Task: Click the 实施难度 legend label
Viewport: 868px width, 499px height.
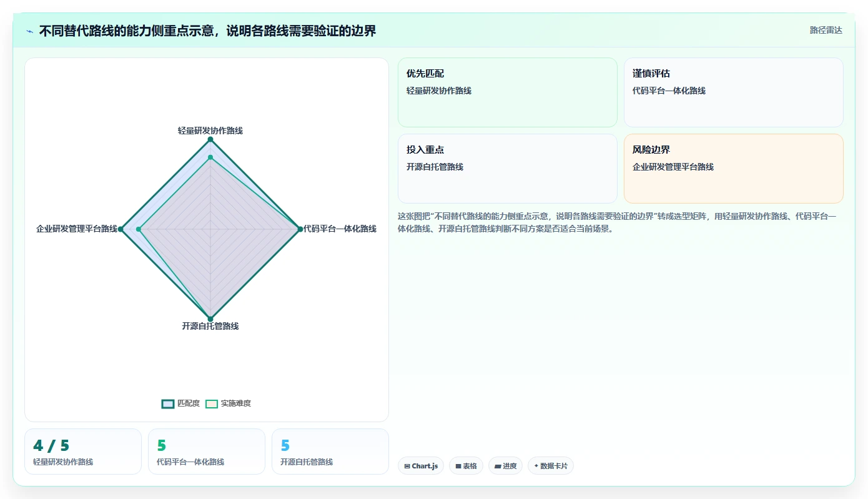Action: 236,403
